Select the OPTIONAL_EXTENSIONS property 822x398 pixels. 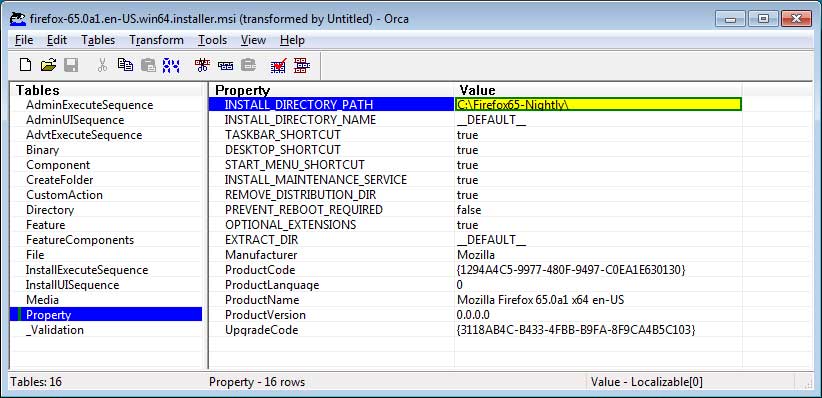tap(290, 225)
